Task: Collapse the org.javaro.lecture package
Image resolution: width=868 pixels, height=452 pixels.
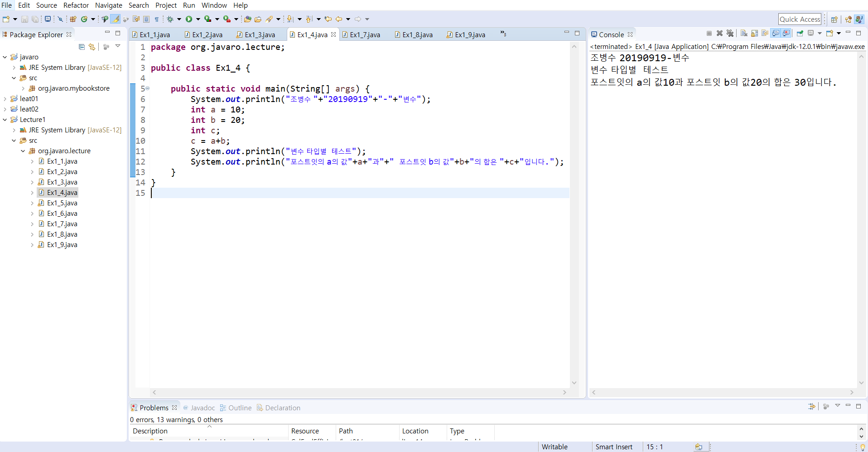Action: 23,151
